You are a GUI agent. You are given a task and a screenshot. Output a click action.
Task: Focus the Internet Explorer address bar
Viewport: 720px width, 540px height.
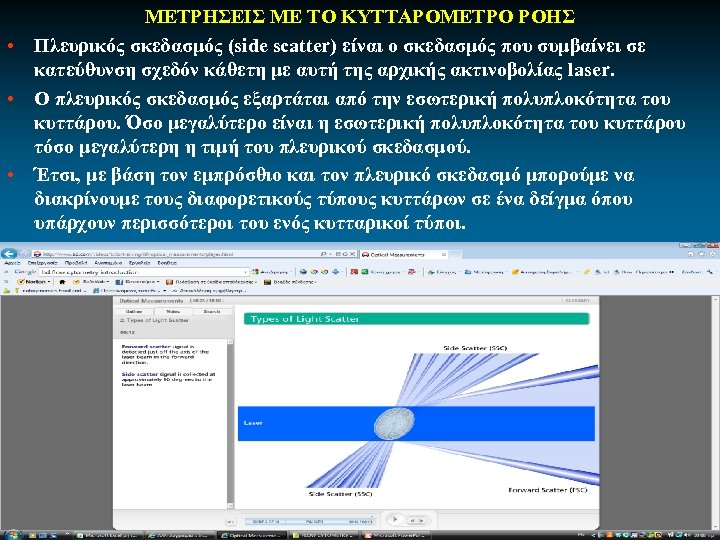coord(174,254)
